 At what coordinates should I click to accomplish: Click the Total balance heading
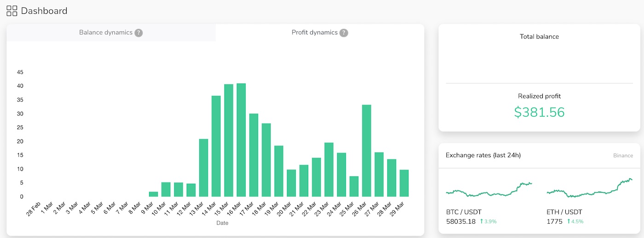(x=539, y=37)
